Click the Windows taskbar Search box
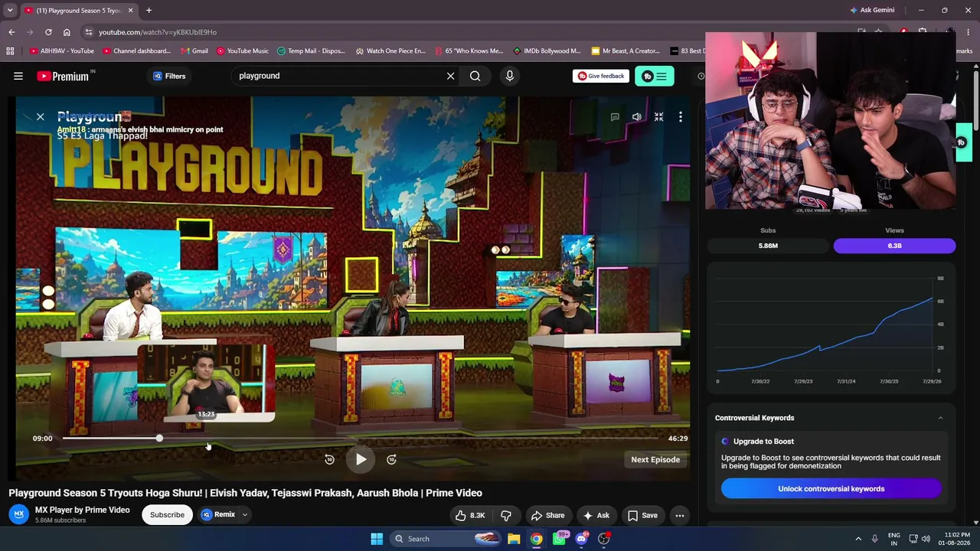Viewport: 980px width, 551px height. point(447,539)
